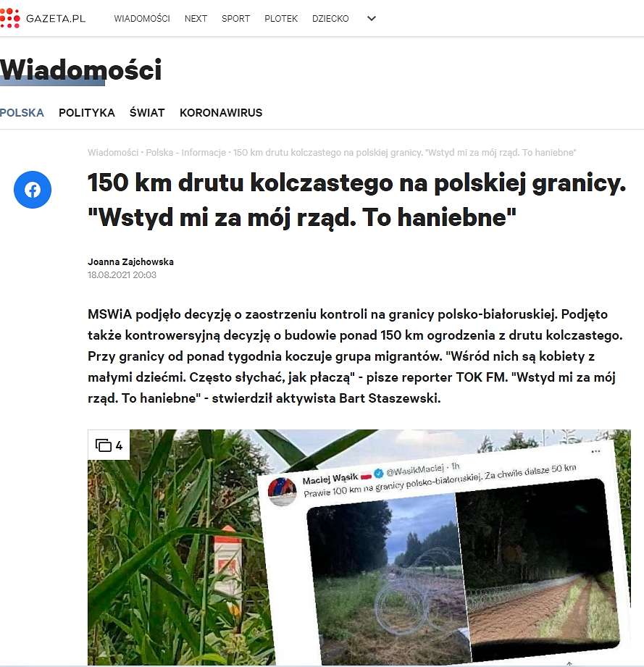The height and width of the screenshot is (667, 644).
Task: Open the DZIECKO section link
Action: point(330,19)
